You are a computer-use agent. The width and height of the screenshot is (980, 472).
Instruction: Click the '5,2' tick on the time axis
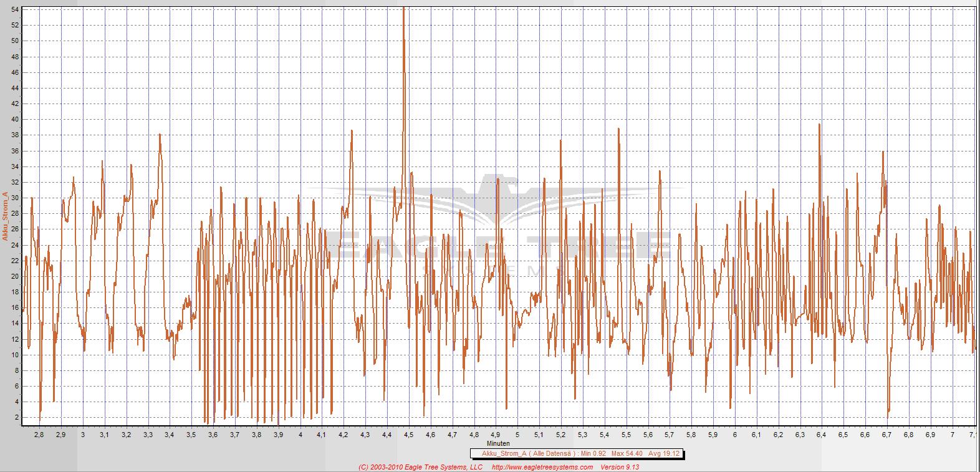pyautogui.click(x=560, y=434)
